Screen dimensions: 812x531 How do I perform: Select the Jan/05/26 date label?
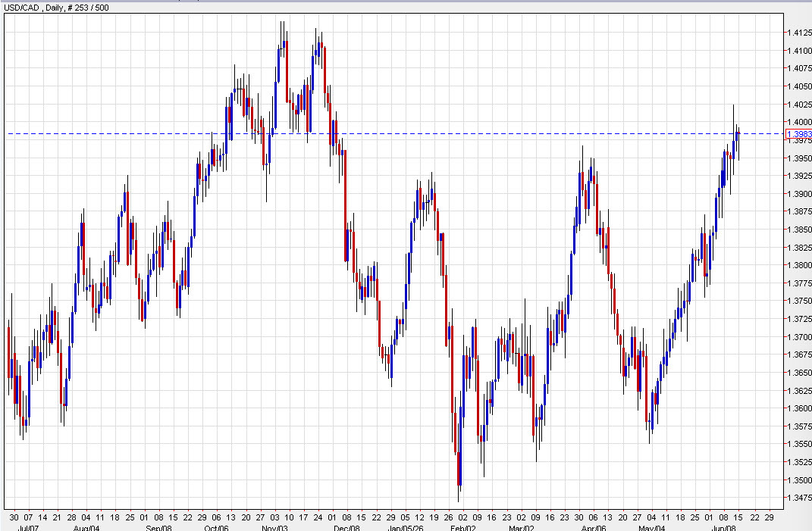(x=406, y=528)
